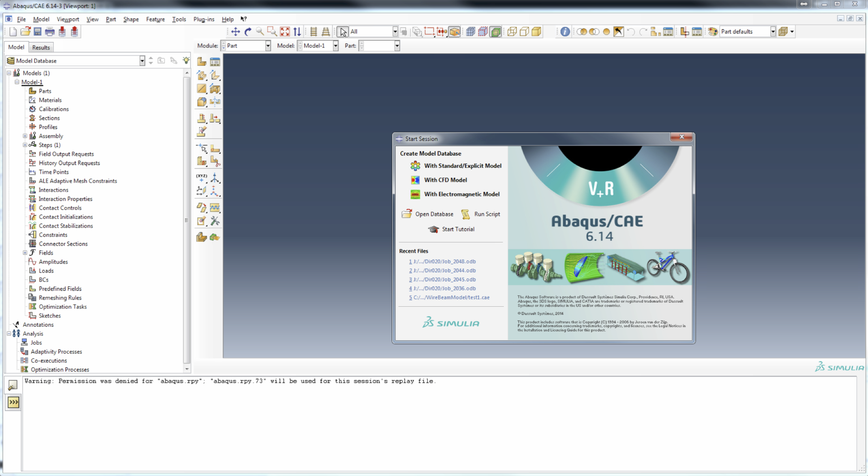
Task: Click the Create Part tool icon
Action: click(201, 62)
